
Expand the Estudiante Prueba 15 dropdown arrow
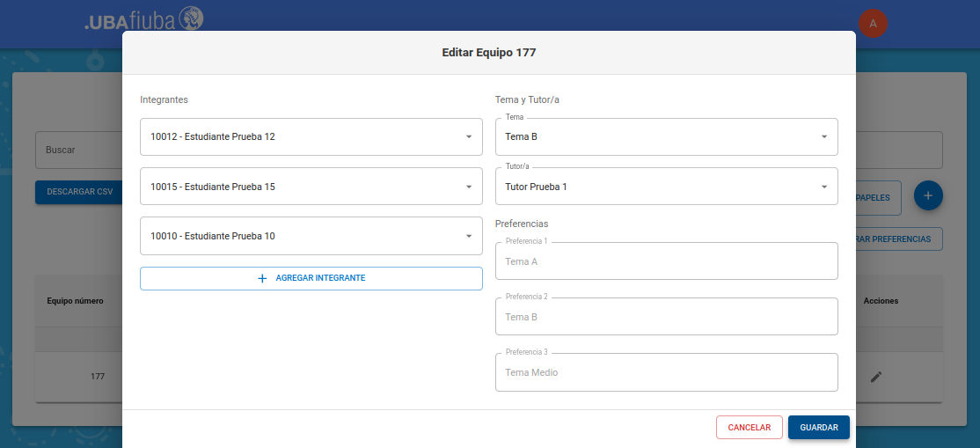(x=469, y=187)
